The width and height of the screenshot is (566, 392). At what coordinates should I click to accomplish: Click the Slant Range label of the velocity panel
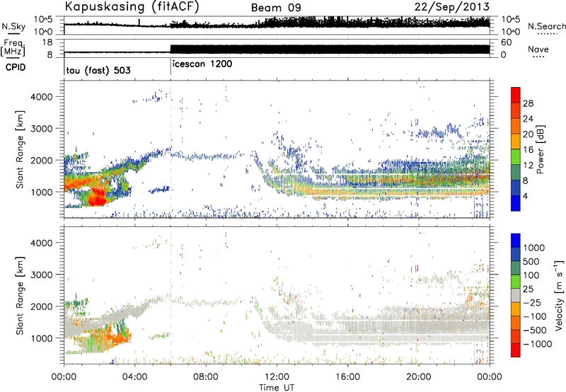click(20, 295)
